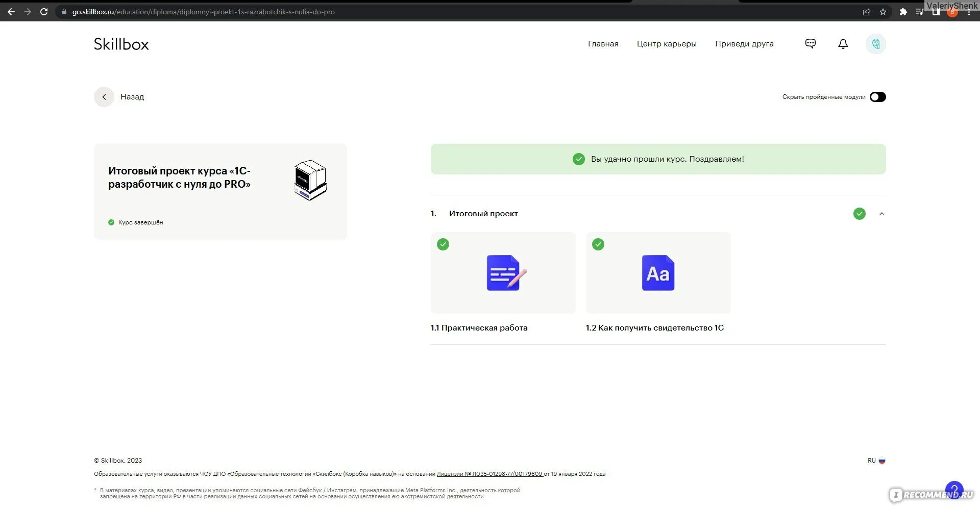Image resolution: width=980 pixels, height=508 pixels.
Task: Open lesson 1.2 Как получить свидетельство 1С
Action: click(x=655, y=328)
